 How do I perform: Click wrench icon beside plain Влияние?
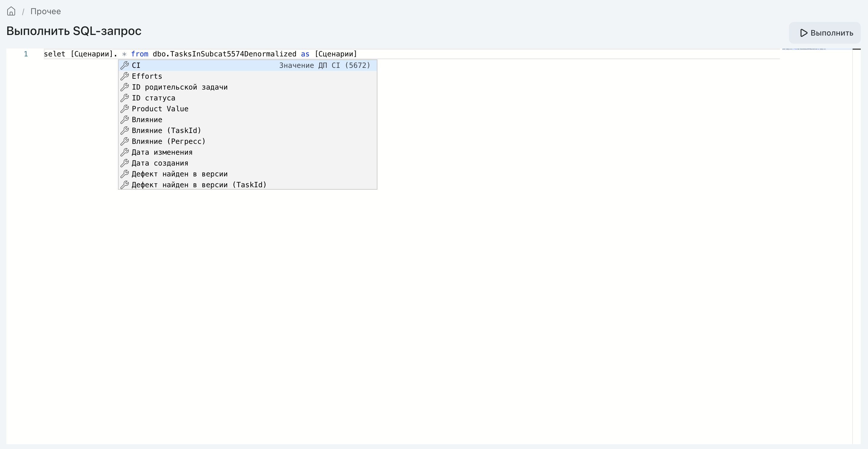pos(125,120)
